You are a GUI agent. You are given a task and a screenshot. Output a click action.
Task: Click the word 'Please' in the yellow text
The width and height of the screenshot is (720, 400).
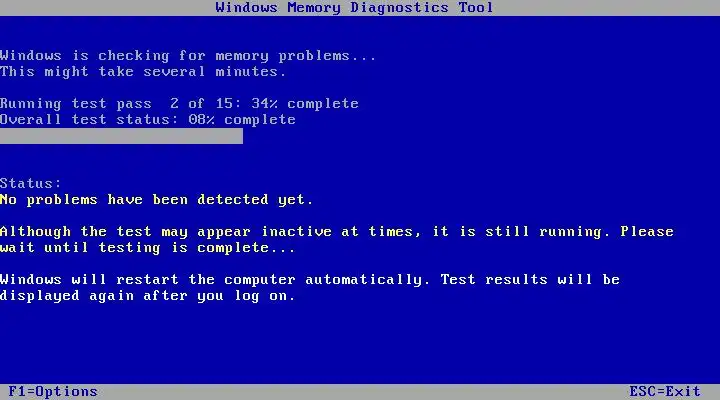click(x=647, y=231)
